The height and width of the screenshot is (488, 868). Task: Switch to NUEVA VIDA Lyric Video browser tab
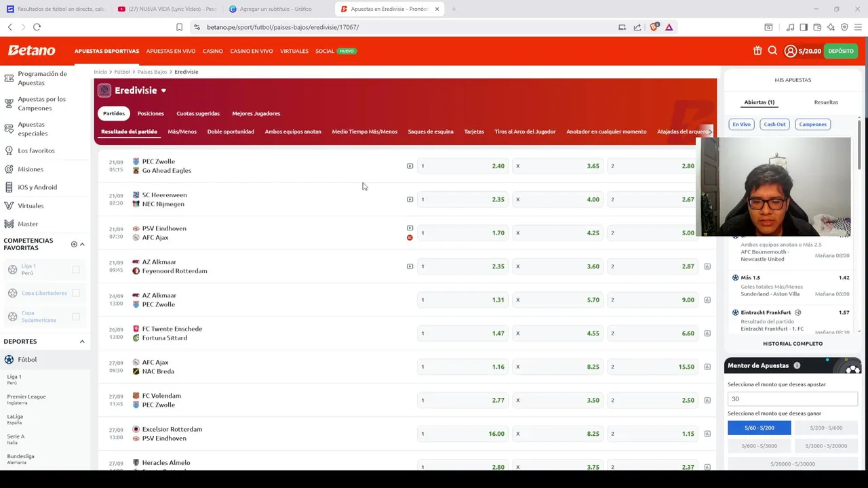coord(167,9)
